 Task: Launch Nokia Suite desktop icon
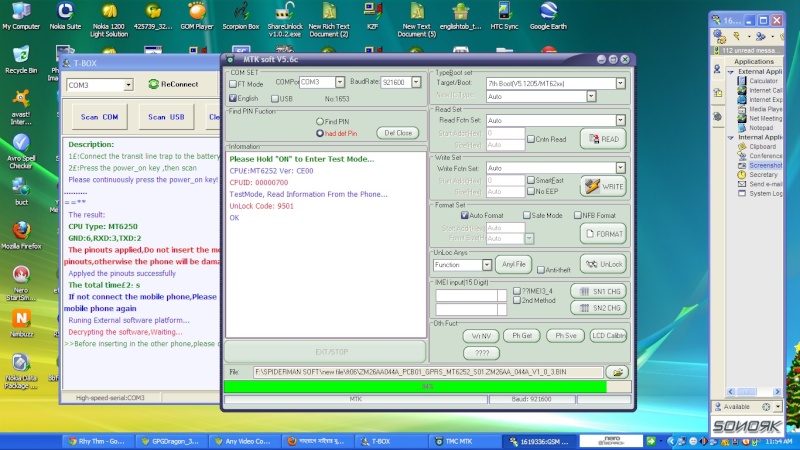coord(65,16)
